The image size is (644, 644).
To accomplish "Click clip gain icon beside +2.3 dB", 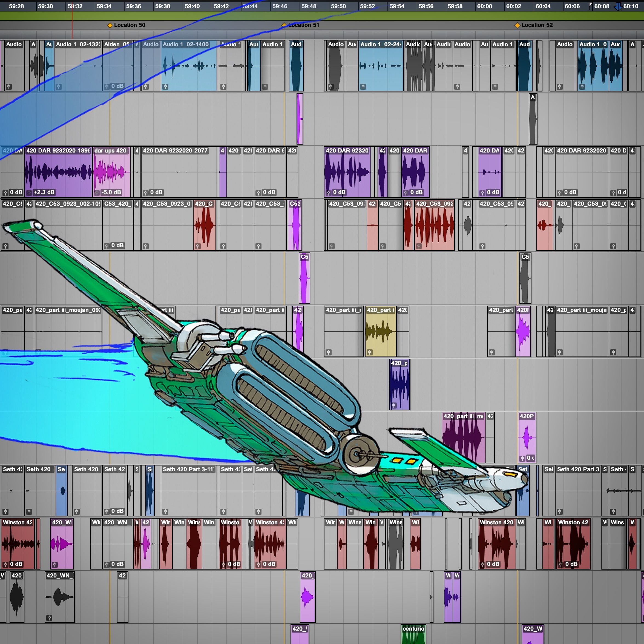I will [29, 193].
